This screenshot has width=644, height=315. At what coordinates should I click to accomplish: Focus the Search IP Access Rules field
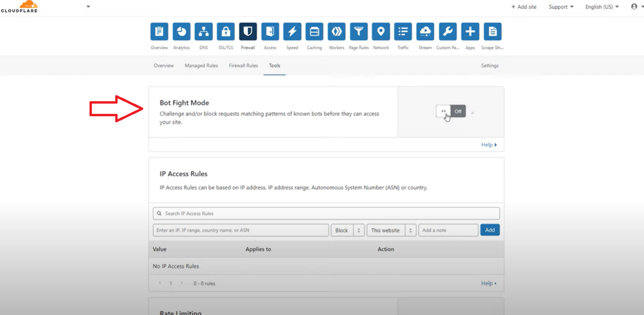(326, 213)
